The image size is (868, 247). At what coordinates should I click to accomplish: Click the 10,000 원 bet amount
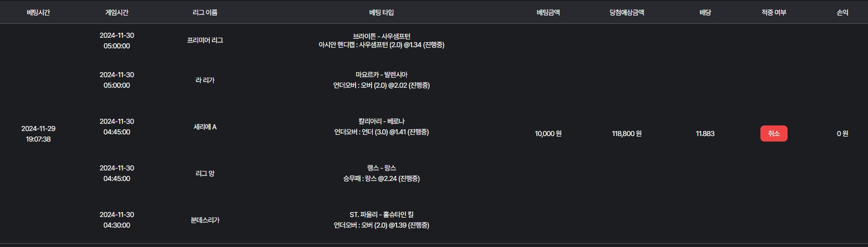548,134
